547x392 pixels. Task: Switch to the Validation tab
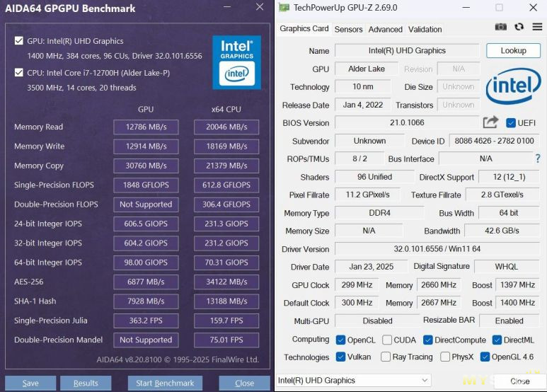point(425,29)
